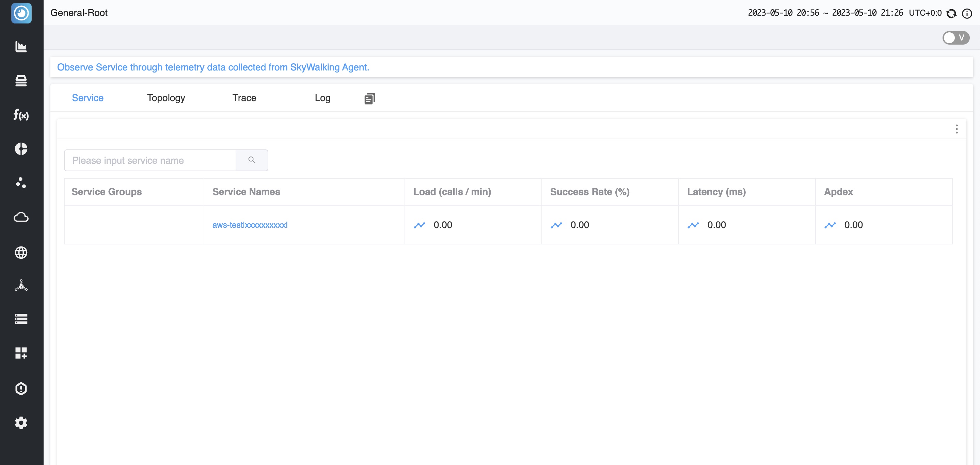Screen dimensions: 980x465
Task: Open the functions f(x) sidebar icon
Action: point(21,114)
